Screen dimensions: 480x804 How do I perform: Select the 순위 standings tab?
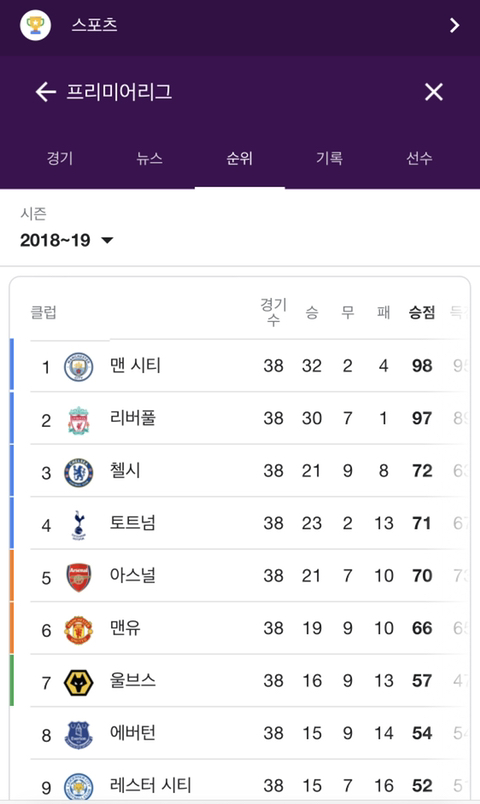239,158
